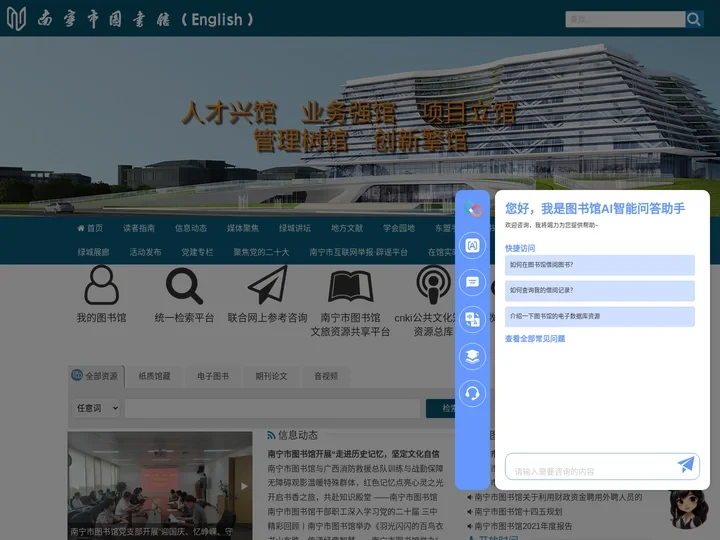Switch to the 音视频 tab

click(326, 376)
